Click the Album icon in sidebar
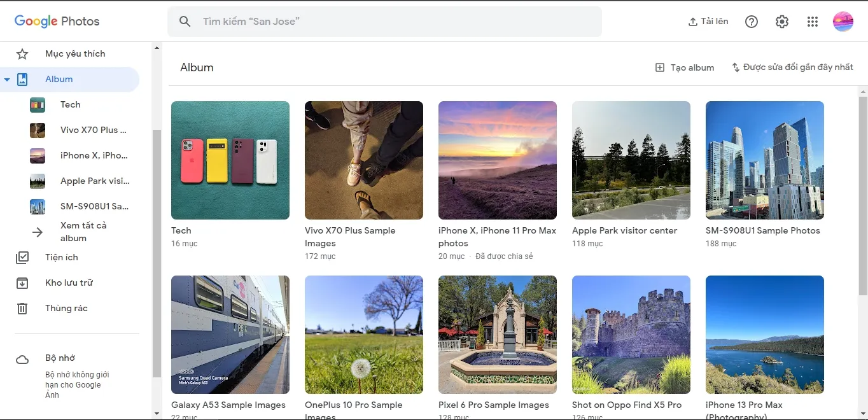The height and width of the screenshot is (420, 868). coord(22,80)
